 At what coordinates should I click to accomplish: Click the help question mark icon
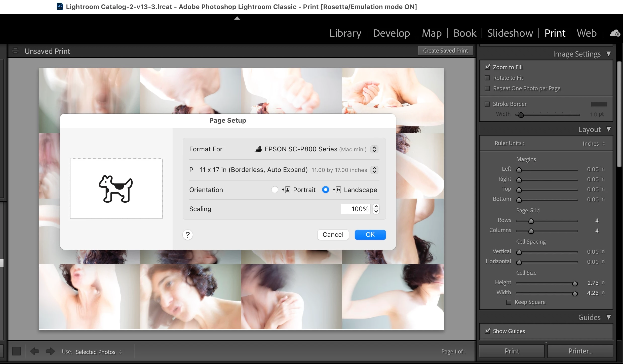point(188,235)
